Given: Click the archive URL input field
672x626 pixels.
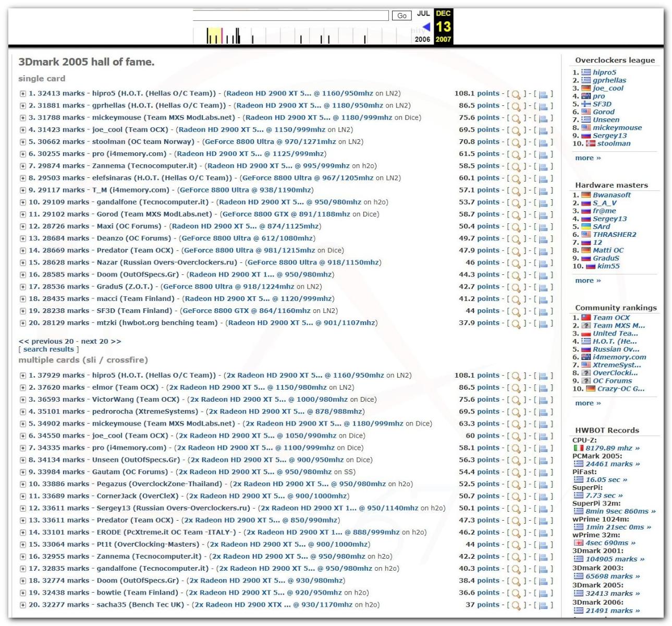Looking at the screenshot, I should click(291, 16).
